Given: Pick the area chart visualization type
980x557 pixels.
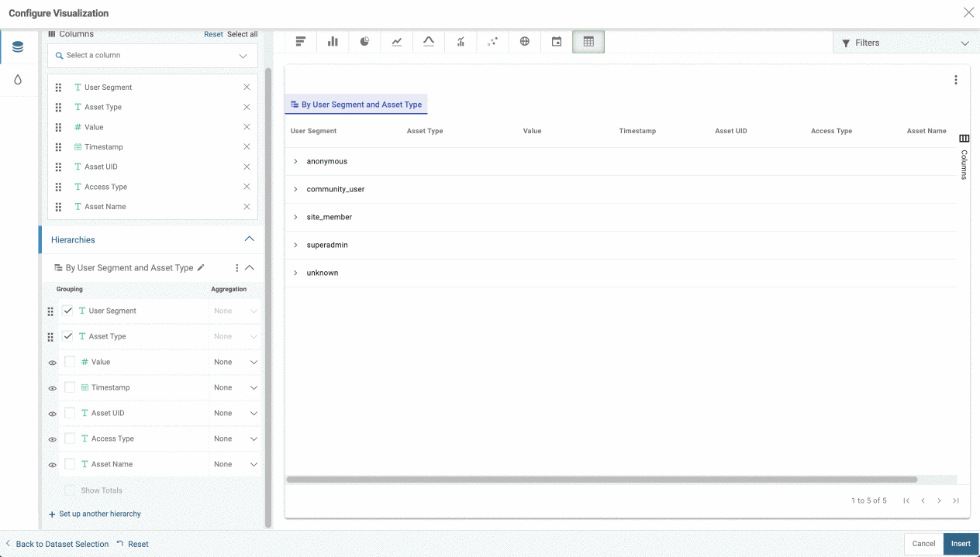Looking at the screenshot, I should point(429,41).
